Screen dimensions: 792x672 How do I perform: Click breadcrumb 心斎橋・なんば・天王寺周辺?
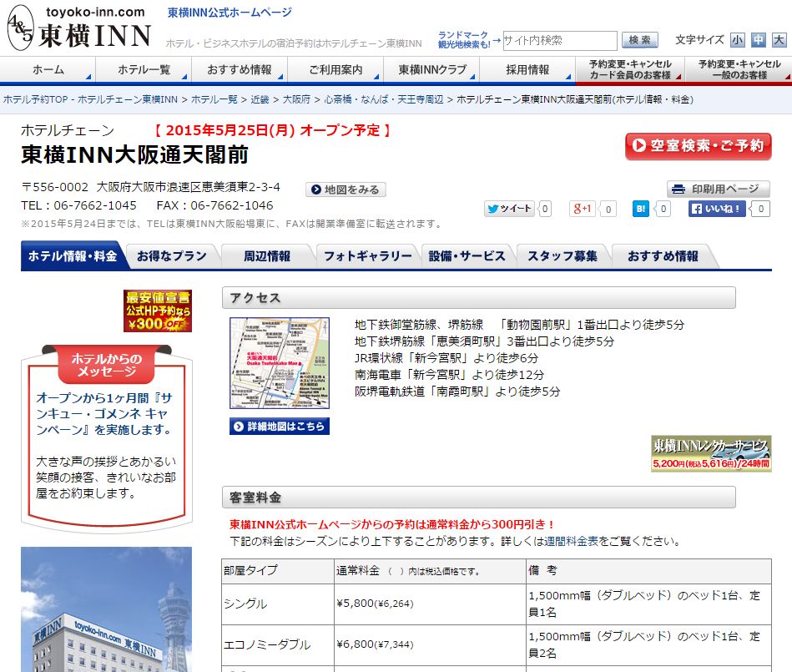point(384,99)
